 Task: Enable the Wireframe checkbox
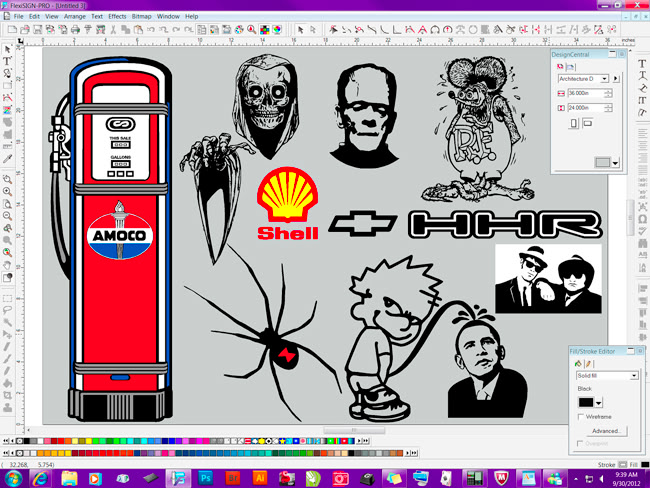click(580, 417)
